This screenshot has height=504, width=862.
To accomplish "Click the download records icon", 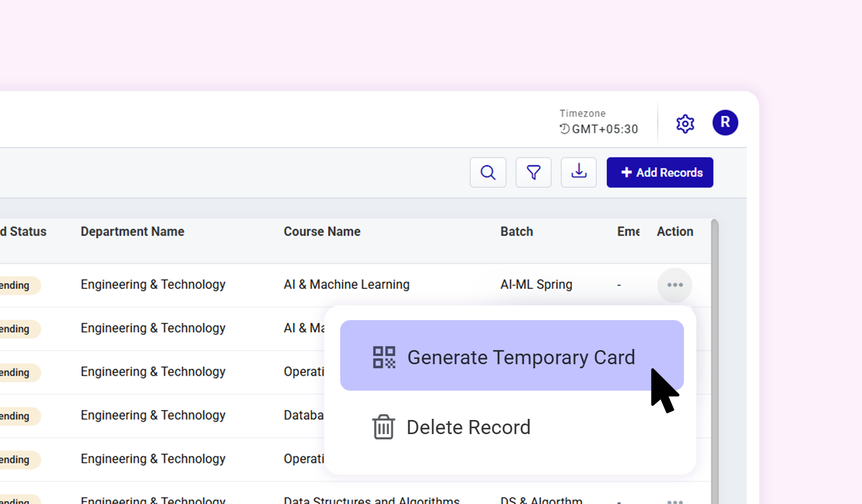I will pyautogui.click(x=579, y=173).
